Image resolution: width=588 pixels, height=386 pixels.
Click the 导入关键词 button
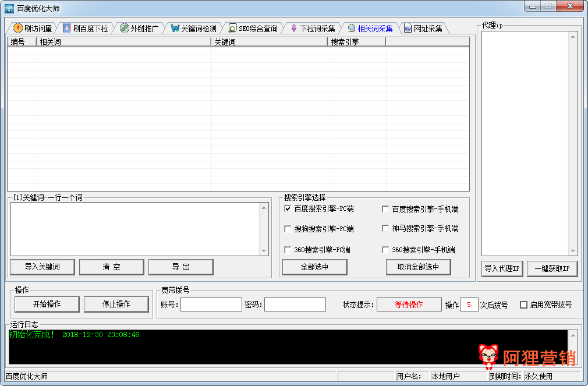point(42,267)
